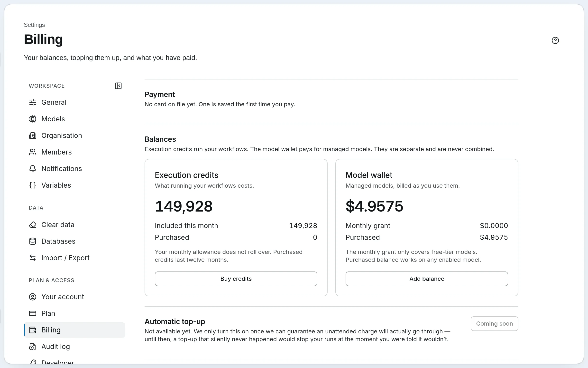Click the Monthly grant $0.0000 value
588x368 pixels.
(494, 226)
